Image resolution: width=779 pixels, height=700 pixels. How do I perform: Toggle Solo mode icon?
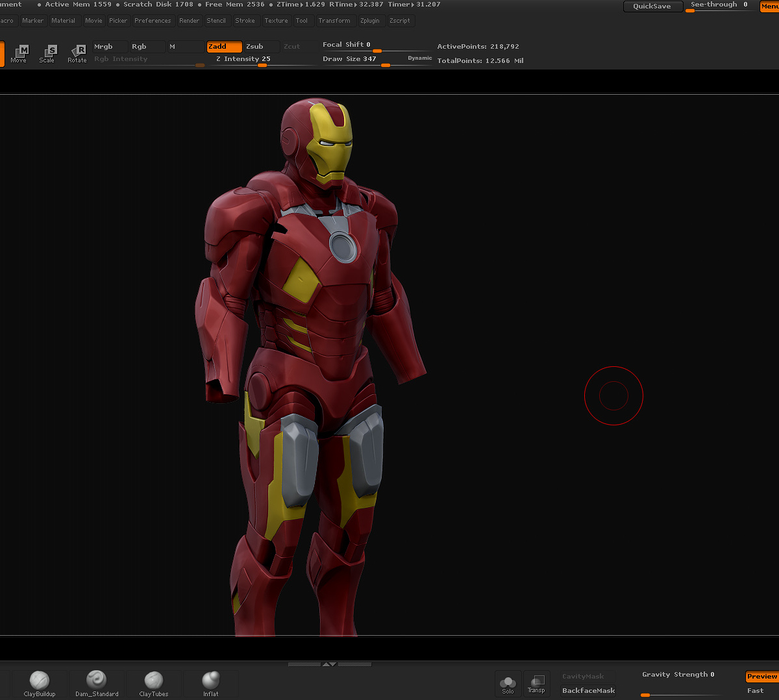[x=508, y=684]
